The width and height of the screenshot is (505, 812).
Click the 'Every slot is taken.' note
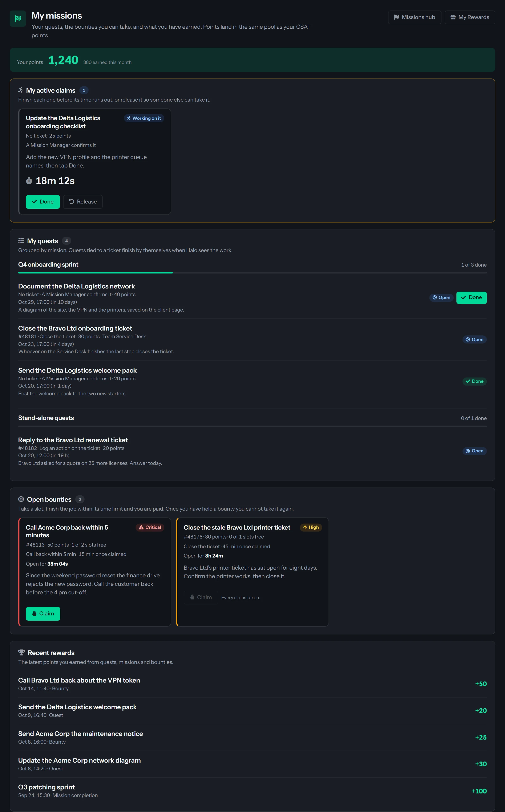point(241,598)
